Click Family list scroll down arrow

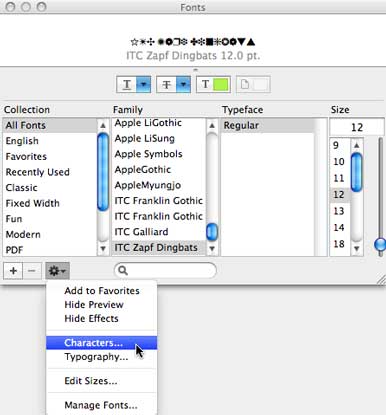[212, 249]
